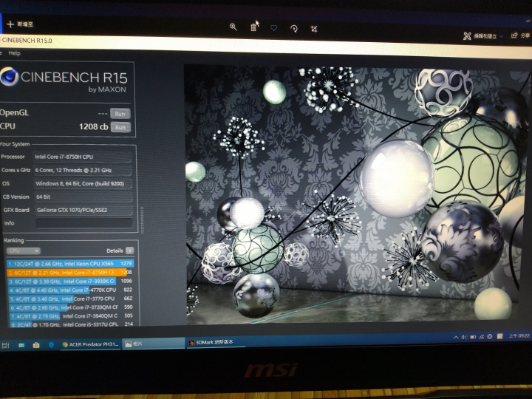Click the rendered spheres benchmark image
Viewport: 532px width, 399px height.
[356, 194]
